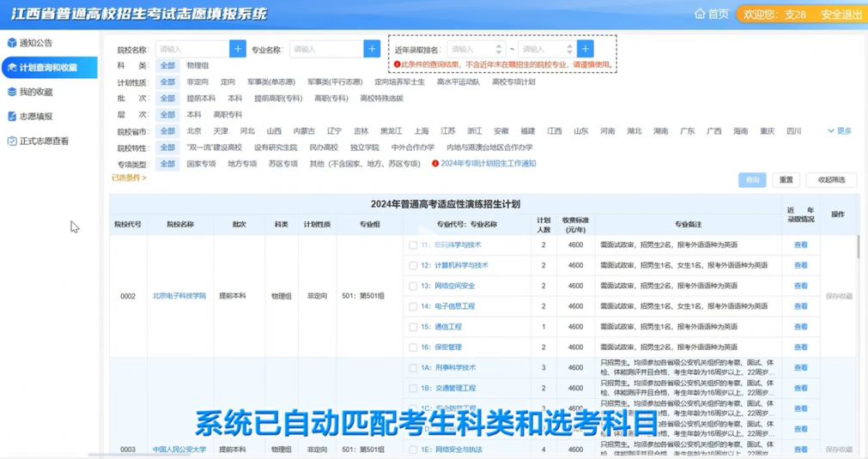Check the 1E: 网络安全与执法 checkbox

[x=413, y=450]
